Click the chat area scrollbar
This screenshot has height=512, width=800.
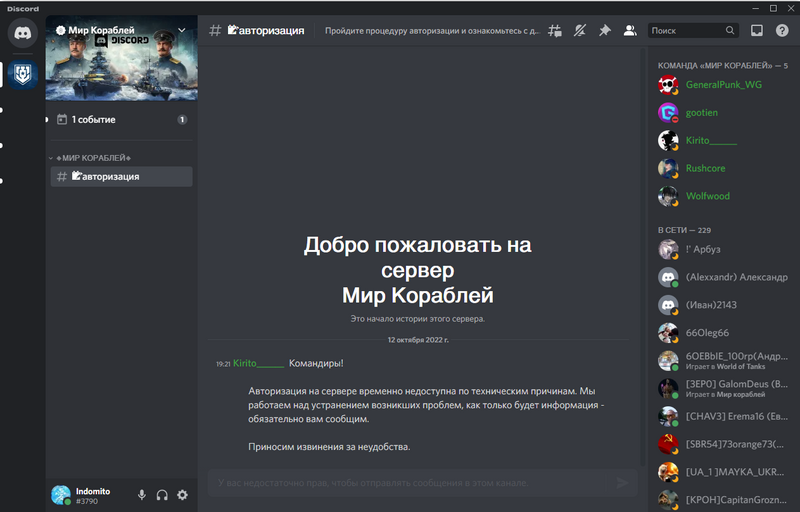tap(643, 255)
